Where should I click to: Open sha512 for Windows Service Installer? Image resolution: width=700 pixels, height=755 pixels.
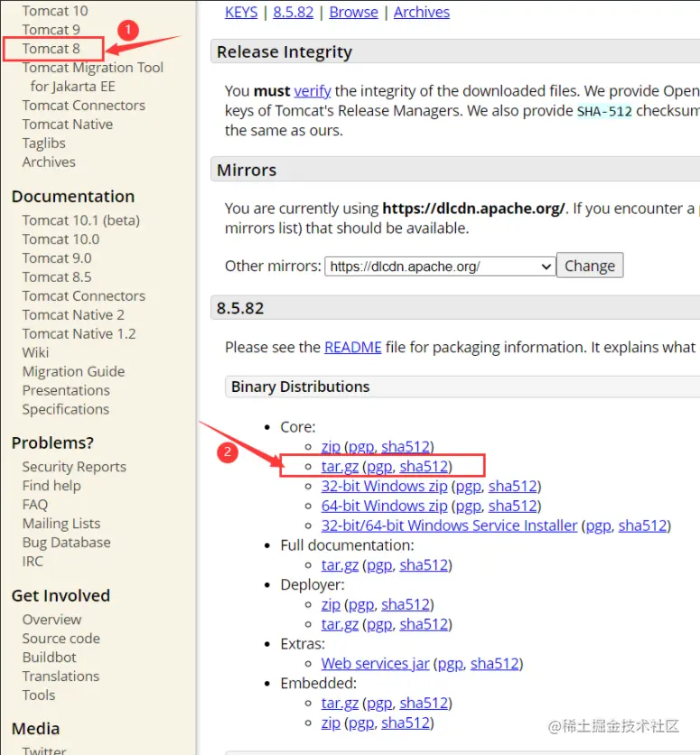(643, 526)
